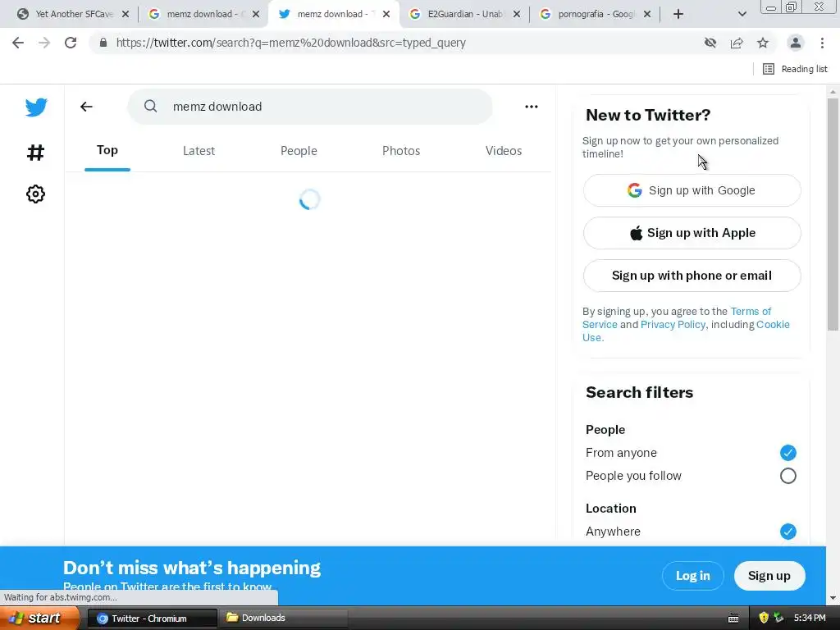The image size is (840, 630).
Task: Open the Downloads folder taskbar item
Action: 283,619
